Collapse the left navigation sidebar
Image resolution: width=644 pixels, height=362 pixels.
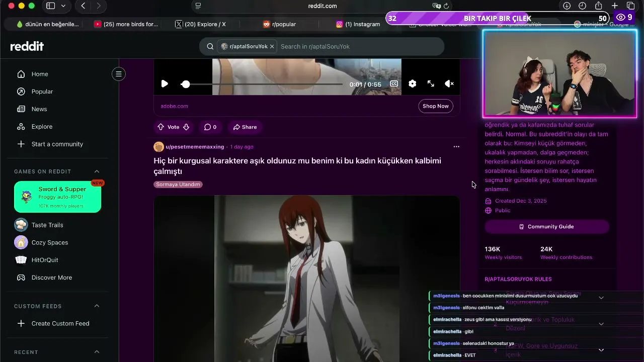[x=119, y=74]
